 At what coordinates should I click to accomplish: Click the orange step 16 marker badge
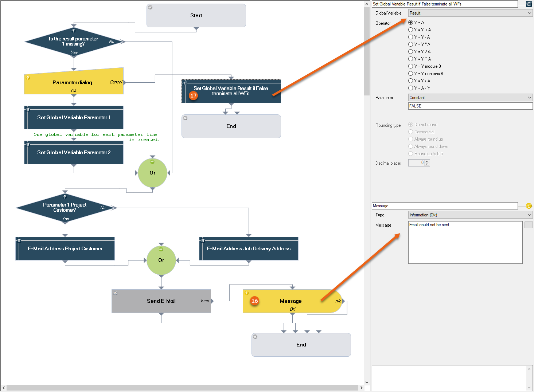pos(254,301)
